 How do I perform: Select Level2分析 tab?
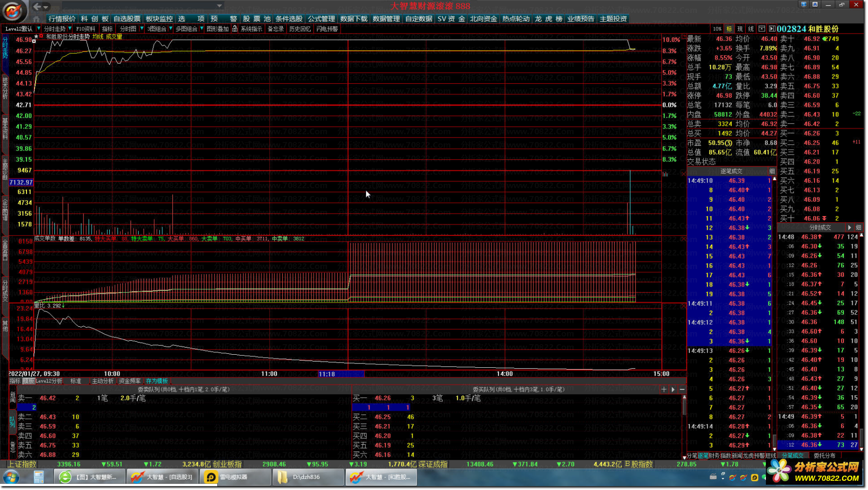[49, 381]
